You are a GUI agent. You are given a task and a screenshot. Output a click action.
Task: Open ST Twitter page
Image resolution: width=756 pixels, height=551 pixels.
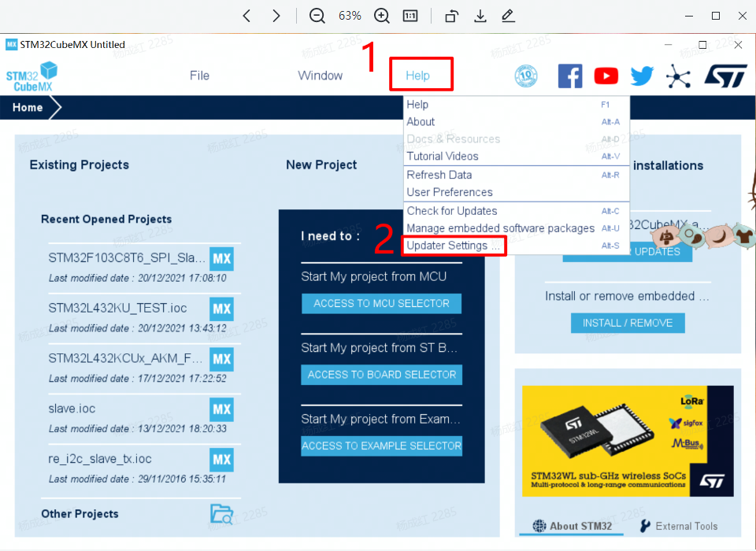tap(643, 76)
